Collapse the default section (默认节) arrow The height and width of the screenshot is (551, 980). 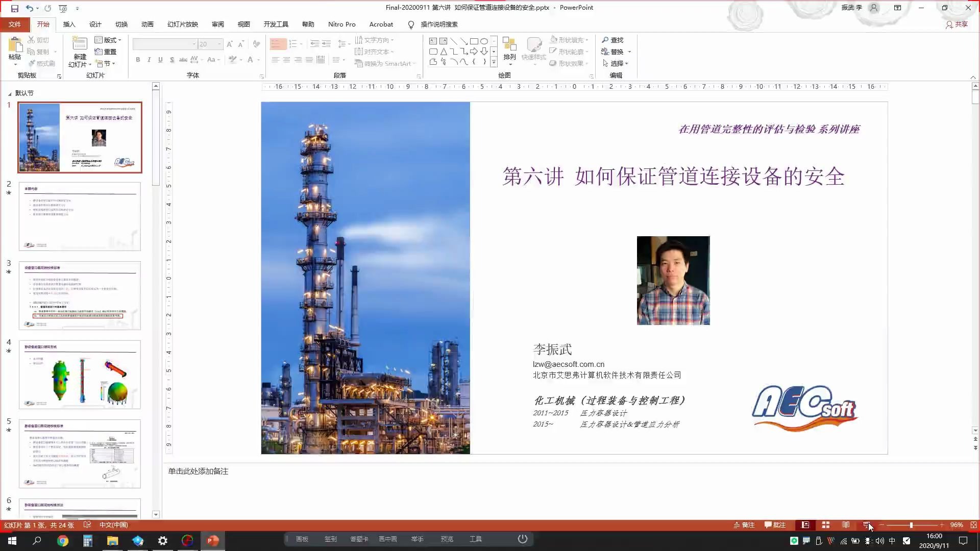[10, 94]
